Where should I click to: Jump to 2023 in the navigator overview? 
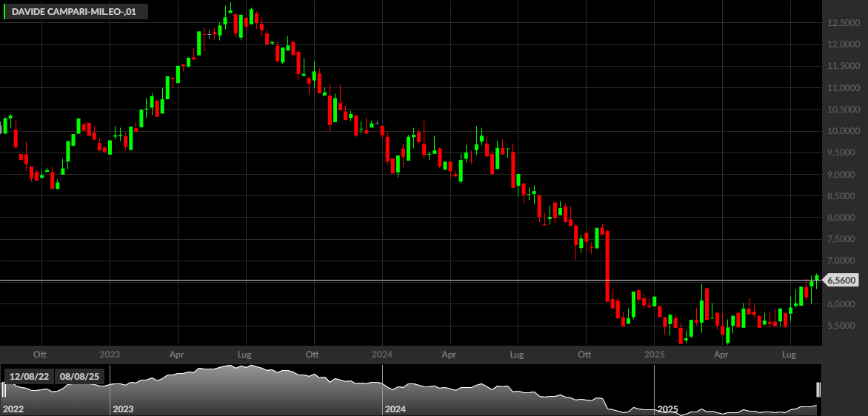coord(124,409)
